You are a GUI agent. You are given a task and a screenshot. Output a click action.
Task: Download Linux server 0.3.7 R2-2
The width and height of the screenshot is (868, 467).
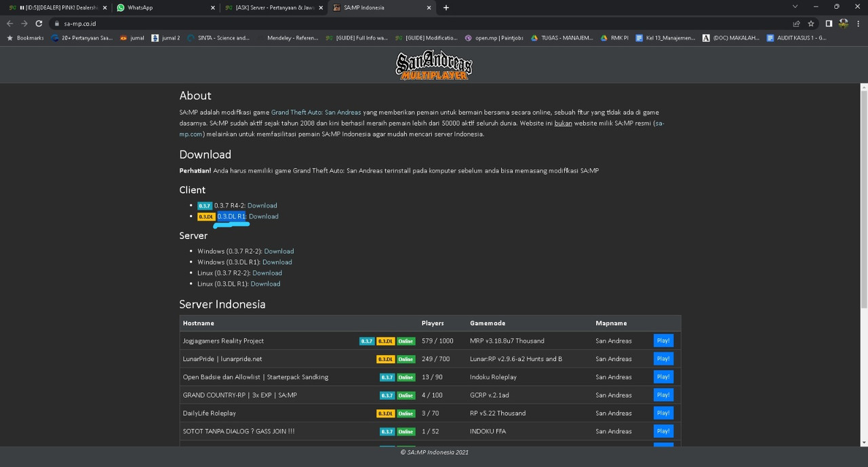tap(267, 273)
